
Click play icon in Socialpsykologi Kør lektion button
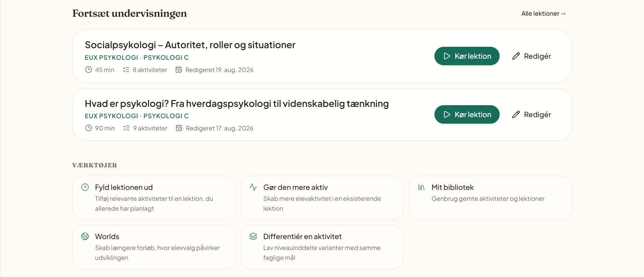point(447,56)
